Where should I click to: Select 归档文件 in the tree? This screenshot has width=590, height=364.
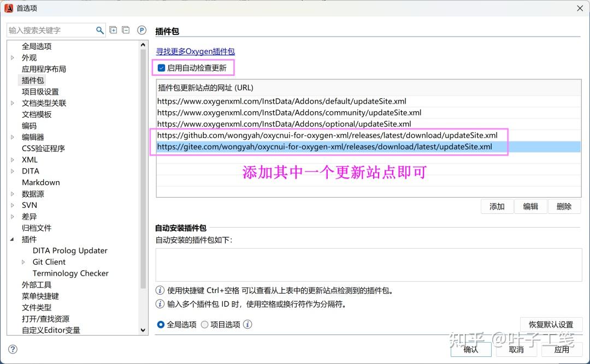pyautogui.click(x=37, y=228)
